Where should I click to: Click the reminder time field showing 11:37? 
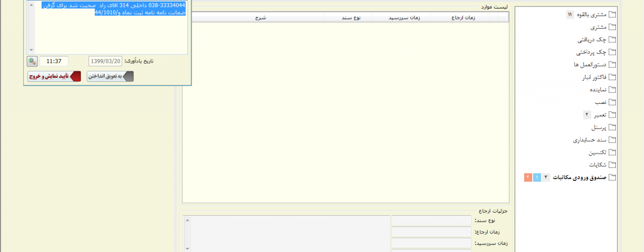pos(54,61)
